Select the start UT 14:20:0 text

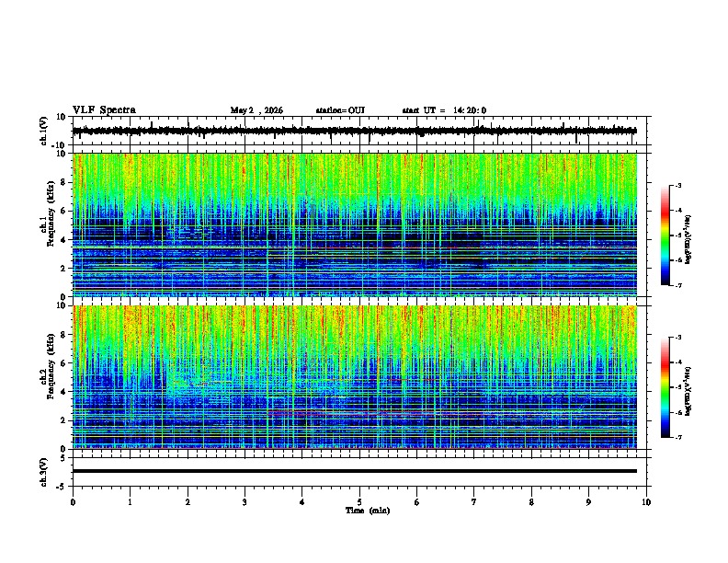(x=444, y=110)
